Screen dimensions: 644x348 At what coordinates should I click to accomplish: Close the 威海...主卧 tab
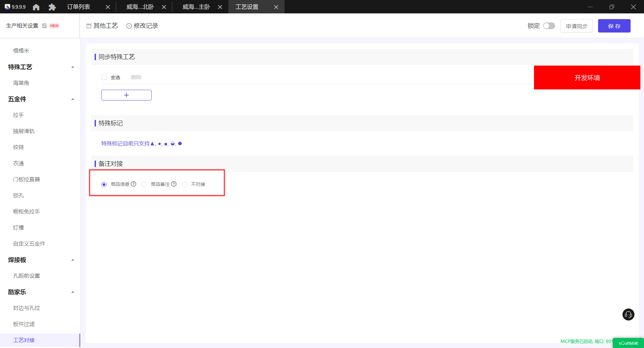coord(220,7)
